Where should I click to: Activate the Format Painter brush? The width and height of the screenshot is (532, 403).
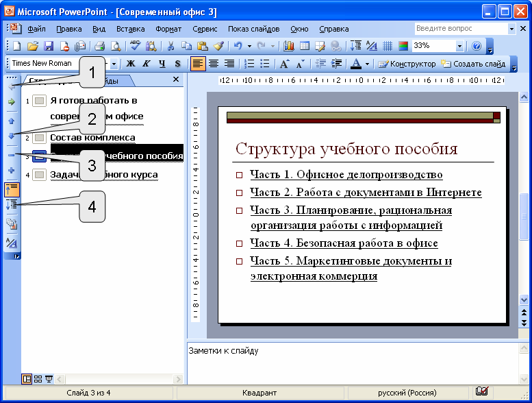[x=218, y=46]
